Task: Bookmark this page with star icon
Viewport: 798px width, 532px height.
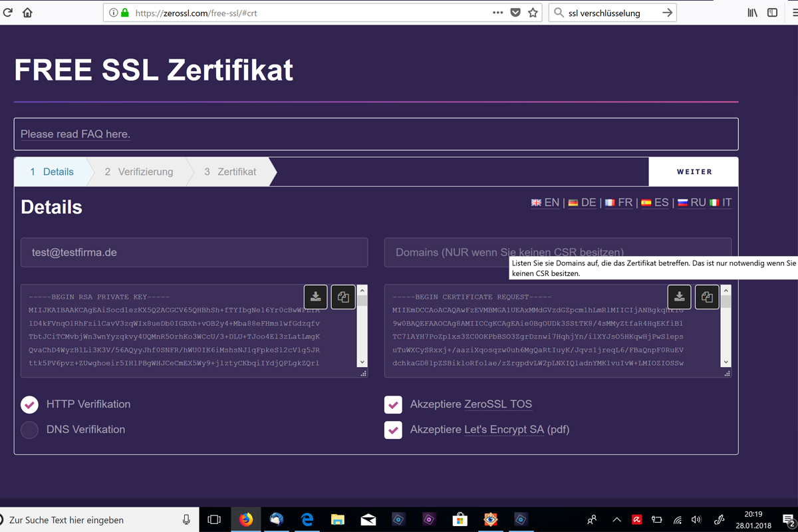Action: 533,13
